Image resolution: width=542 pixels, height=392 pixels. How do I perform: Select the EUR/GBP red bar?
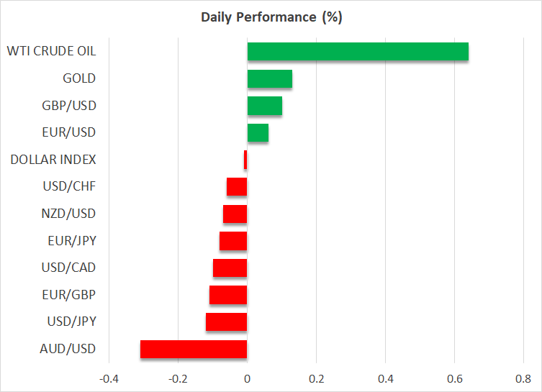[228, 295]
